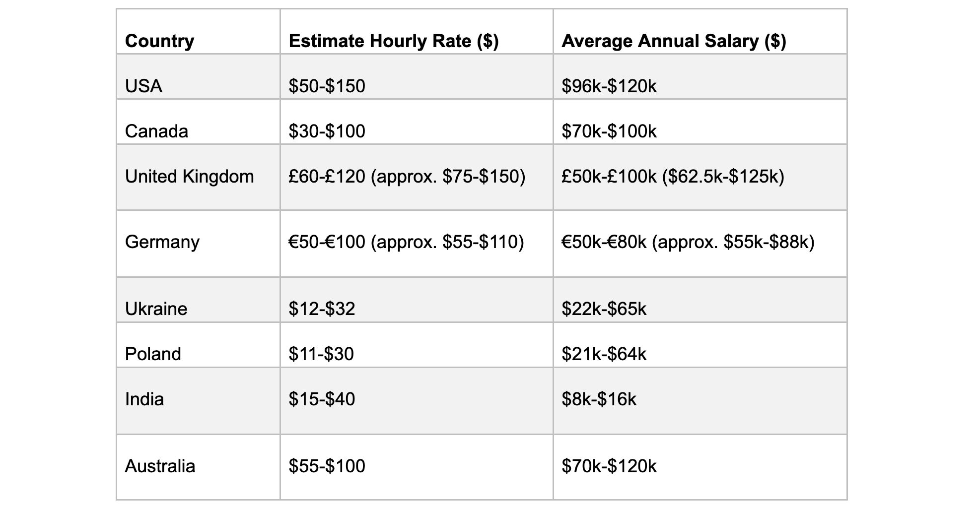Select India's $8k-$16k salary cell
This screenshot has width=980, height=507.
pyautogui.click(x=700, y=401)
